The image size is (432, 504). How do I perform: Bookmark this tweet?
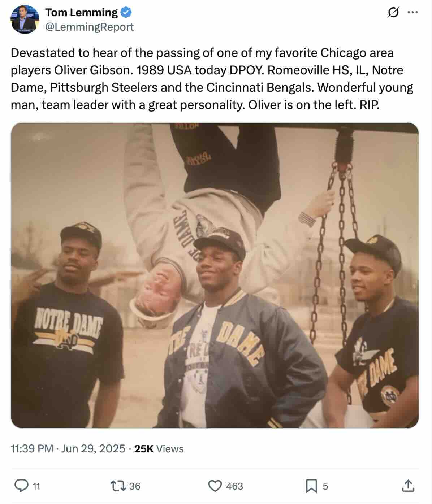pos(311,486)
